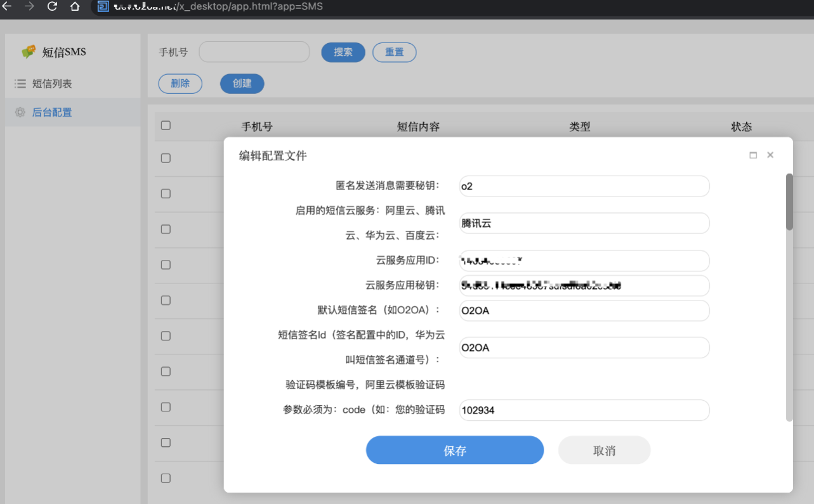Cancel editing with the 取消 button

point(605,450)
